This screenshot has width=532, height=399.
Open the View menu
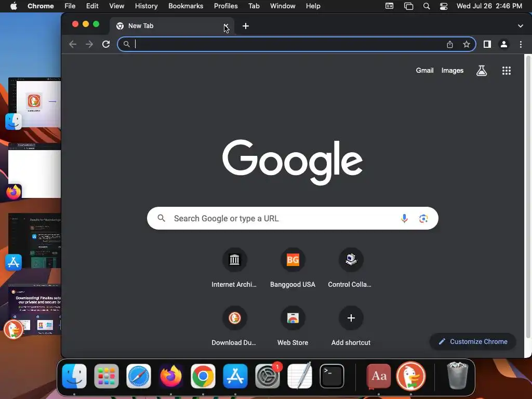pyautogui.click(x=116, y=6)
